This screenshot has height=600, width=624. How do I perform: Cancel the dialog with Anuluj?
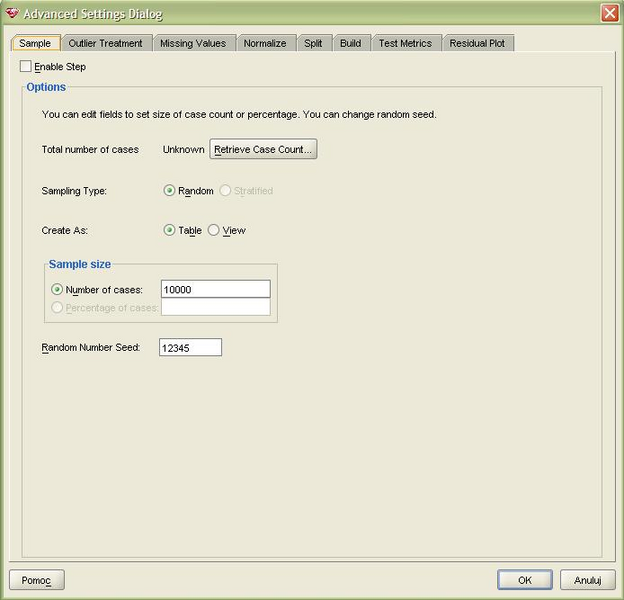(x=587, y=580)
